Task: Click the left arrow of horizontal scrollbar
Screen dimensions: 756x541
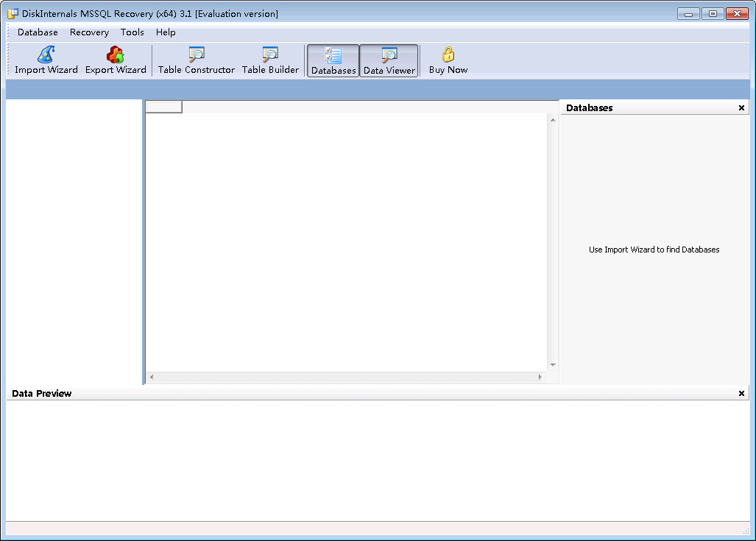Action: tap(152, 378)
